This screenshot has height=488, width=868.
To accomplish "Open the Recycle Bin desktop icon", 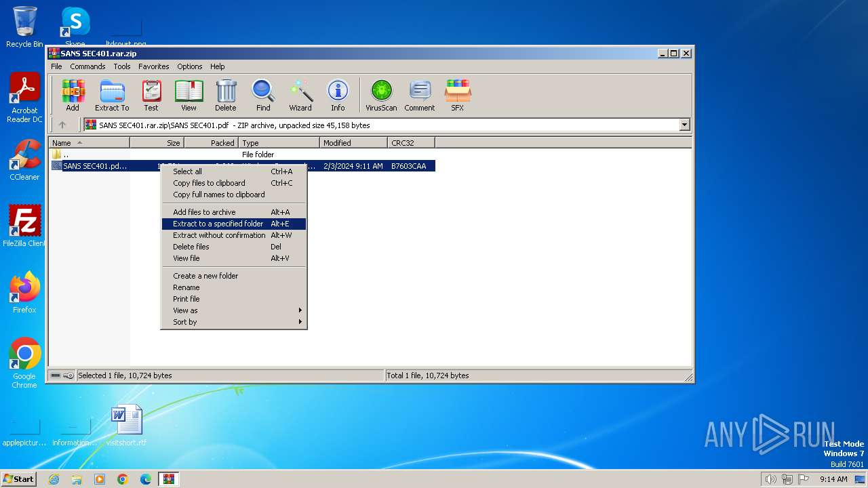I will point(24,27).
